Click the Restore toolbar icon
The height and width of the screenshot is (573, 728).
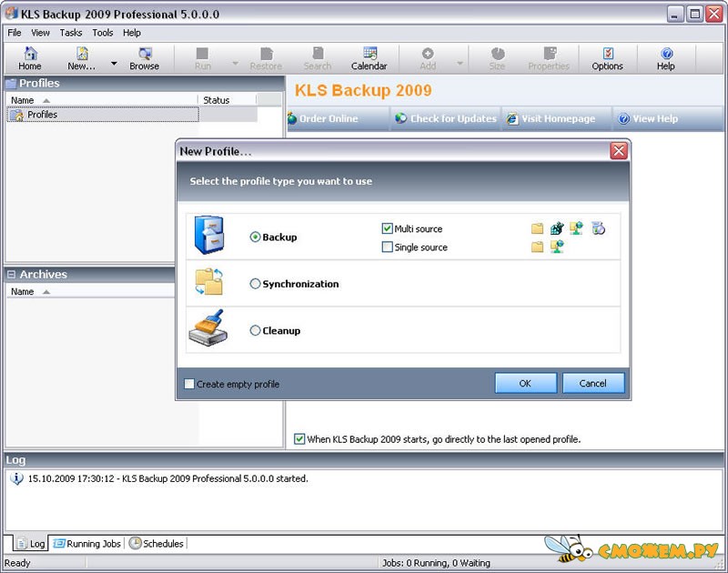(267, 54)
